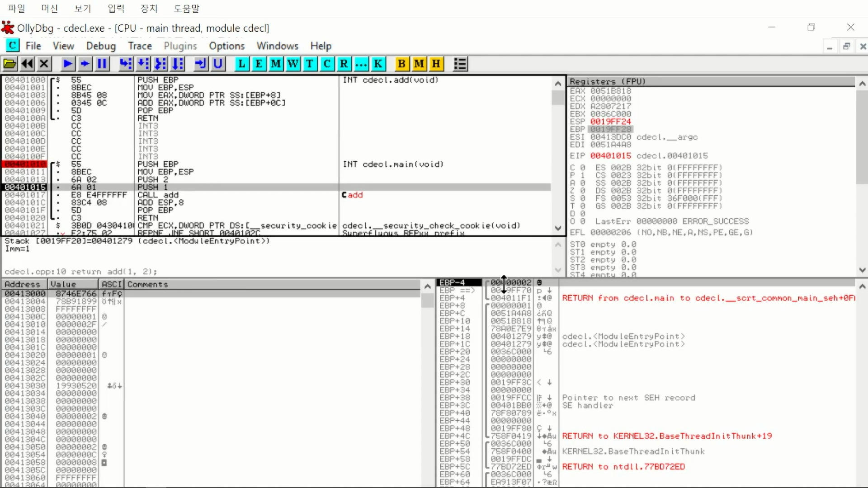Open the Trace menu
Viewport: 868px width, 488px height.
tap(140, 46)
